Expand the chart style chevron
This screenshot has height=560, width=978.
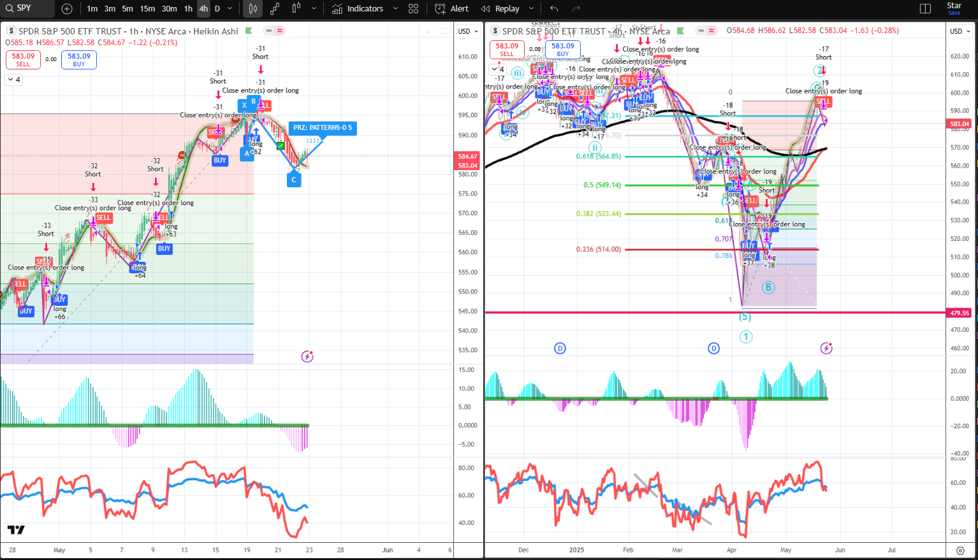(x=314, y=9)
